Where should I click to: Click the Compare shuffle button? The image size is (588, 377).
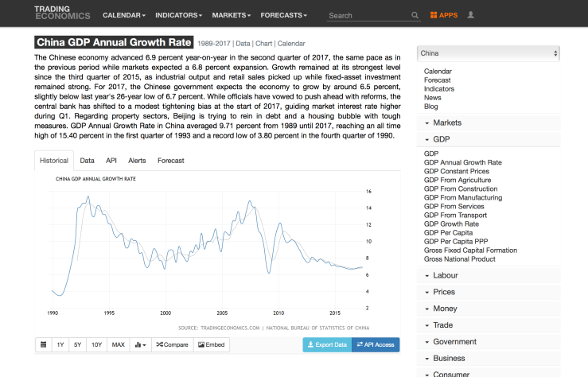(171, 344)
